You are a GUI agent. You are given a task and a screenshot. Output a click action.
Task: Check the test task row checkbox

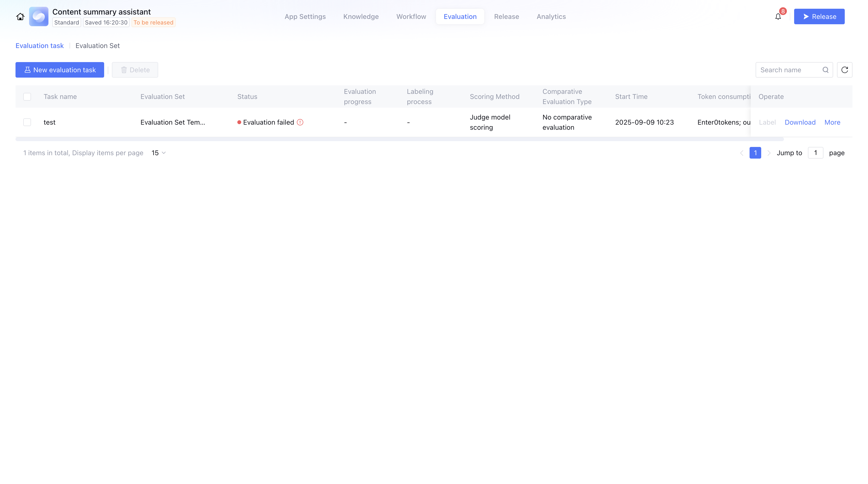27,122
